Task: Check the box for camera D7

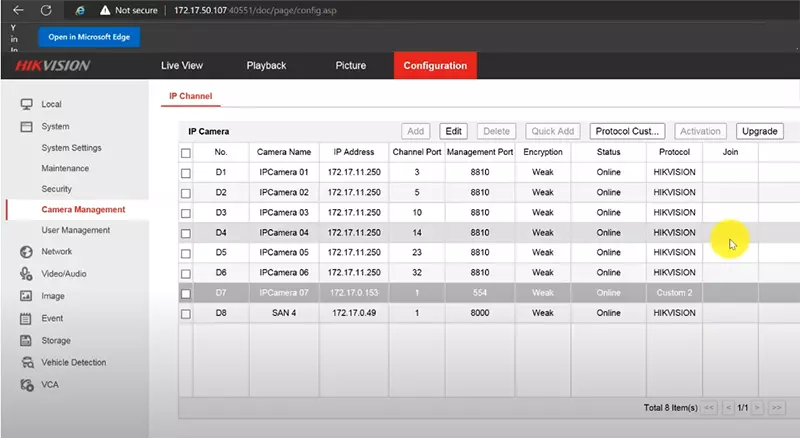Action: (x=186, y=294)
